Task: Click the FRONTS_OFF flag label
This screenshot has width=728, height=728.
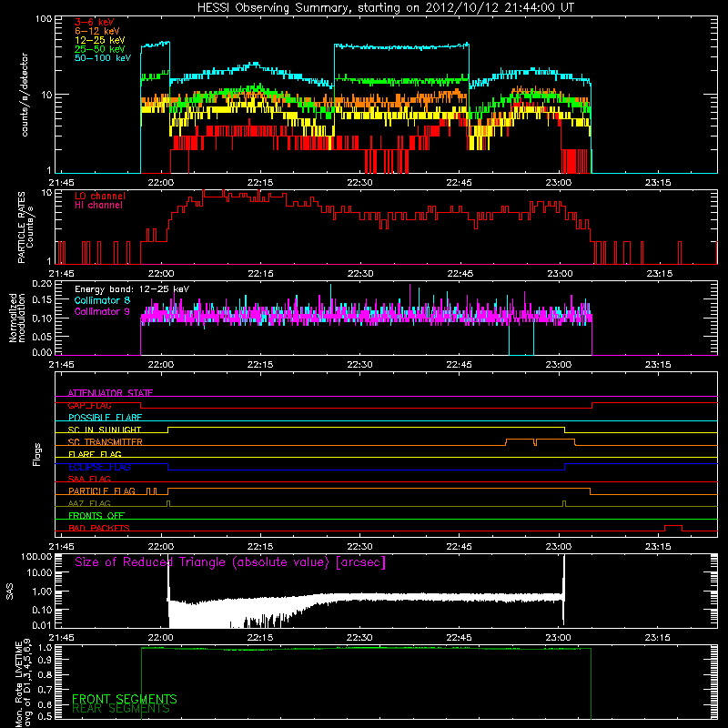Action: pos(96,516)
